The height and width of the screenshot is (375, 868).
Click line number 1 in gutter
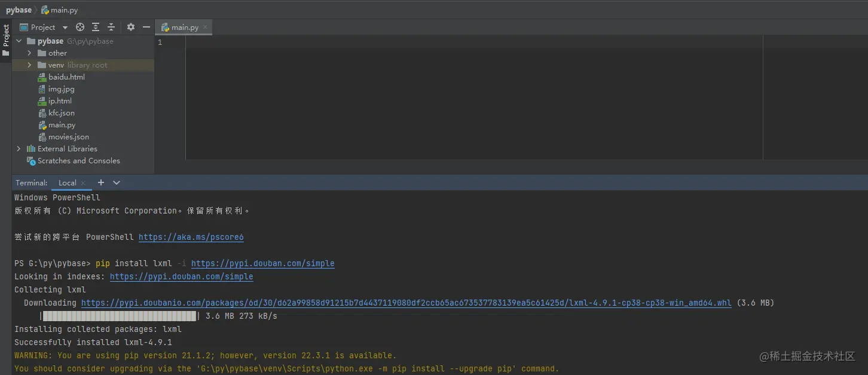(160, 42)
